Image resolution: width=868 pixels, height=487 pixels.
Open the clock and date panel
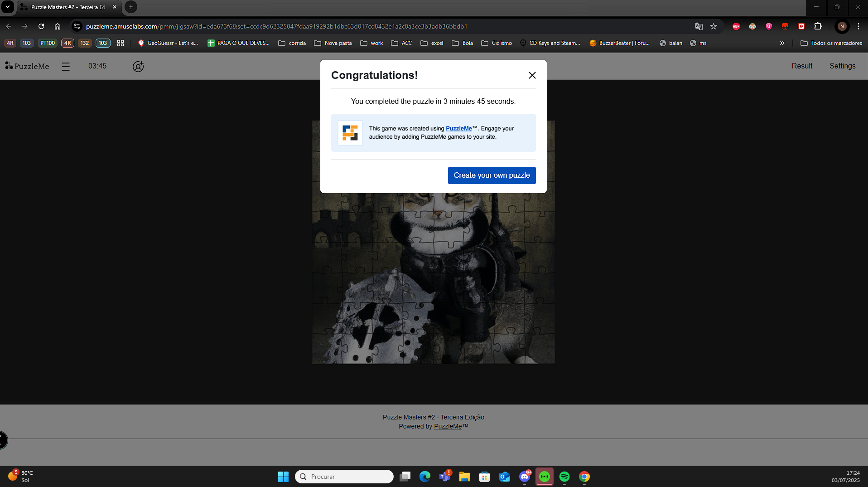tap(845, 477)
